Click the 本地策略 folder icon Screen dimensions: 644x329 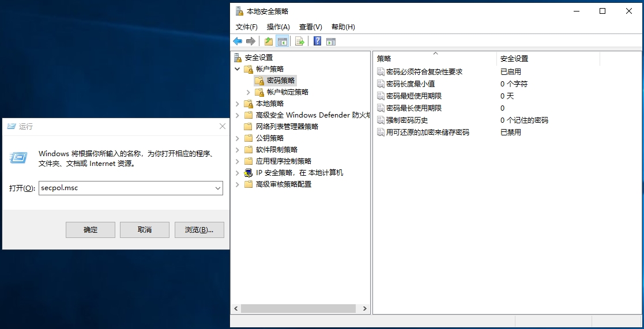click(248, 103)
